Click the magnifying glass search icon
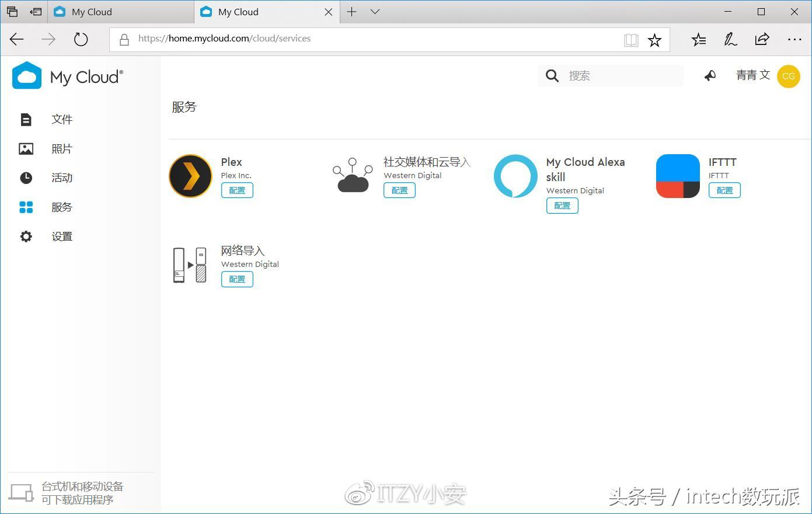The width and height of the screenshot is (812, 514). point(552,75)
